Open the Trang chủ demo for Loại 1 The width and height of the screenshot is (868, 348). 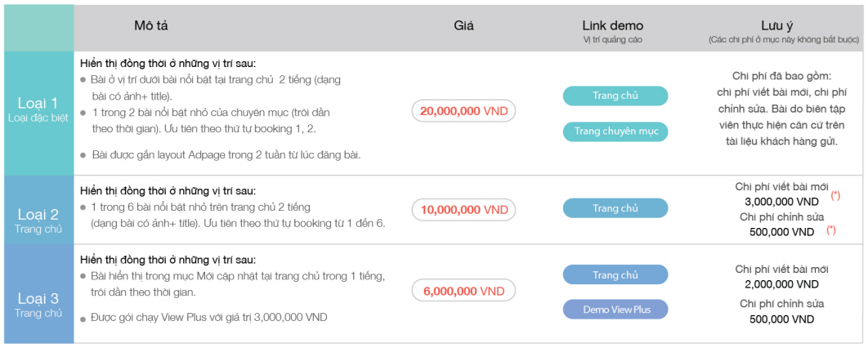pos(615,96)
